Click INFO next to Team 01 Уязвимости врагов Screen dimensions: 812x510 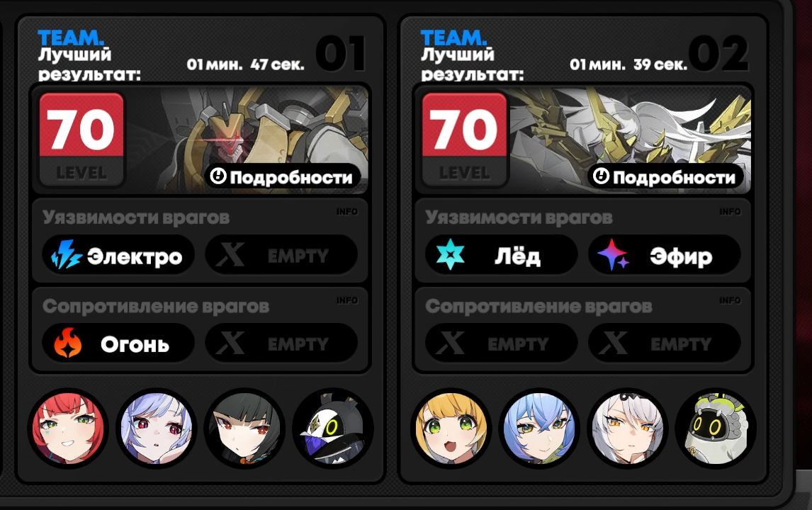point(347,212)
